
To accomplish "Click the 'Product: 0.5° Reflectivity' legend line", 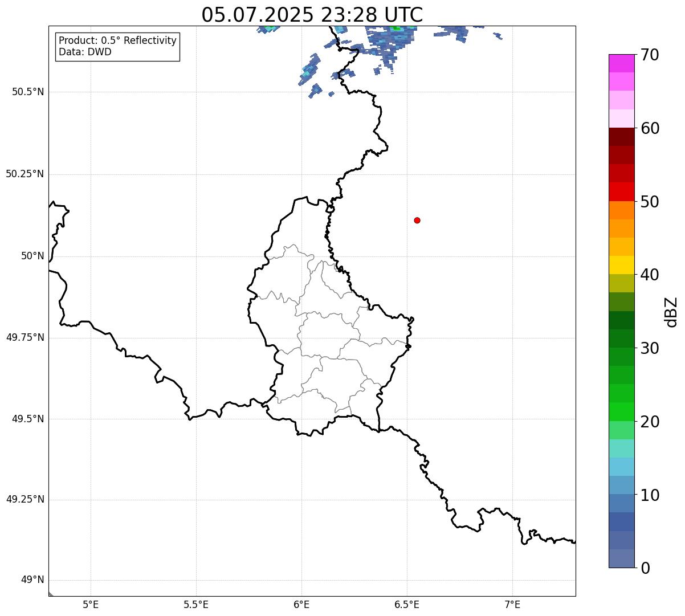I will (117, 41).
